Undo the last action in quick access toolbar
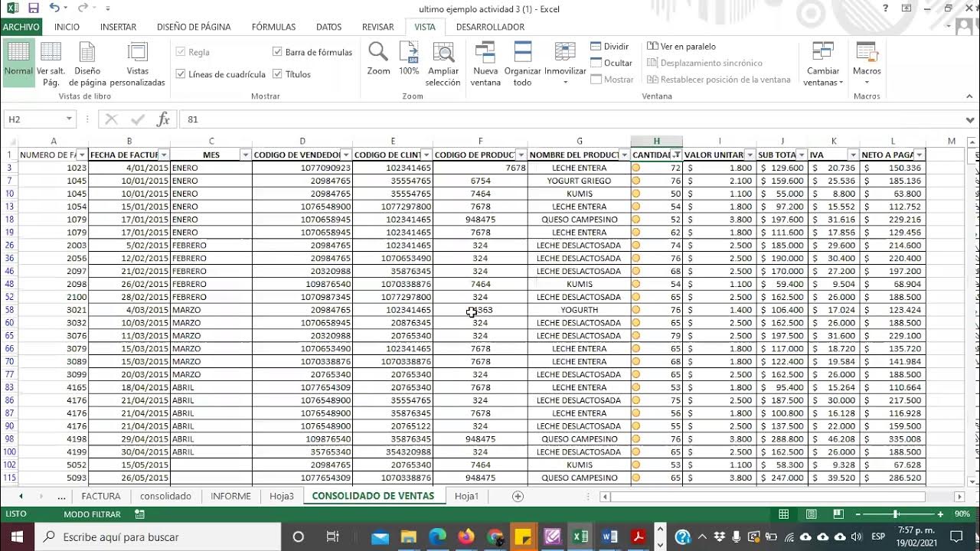Screen dimensions: 980x551 tap(54, 8)
